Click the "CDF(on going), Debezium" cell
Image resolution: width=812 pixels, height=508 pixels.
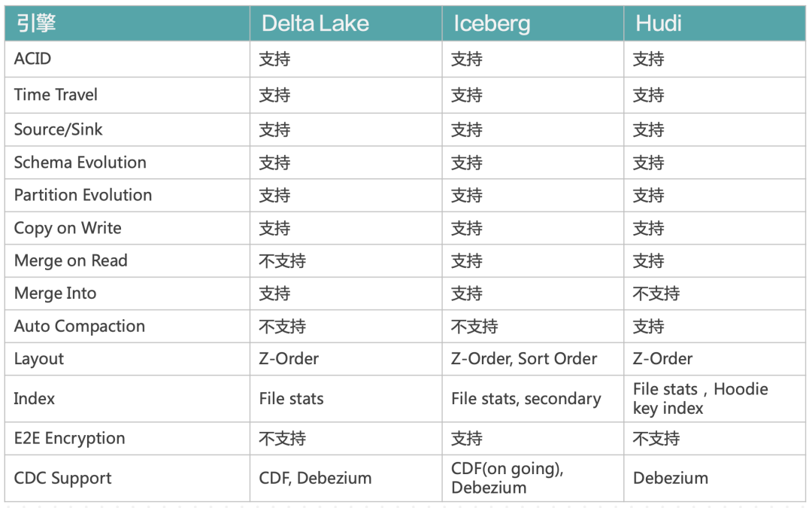pyautogui.click(x=507, y=478)
